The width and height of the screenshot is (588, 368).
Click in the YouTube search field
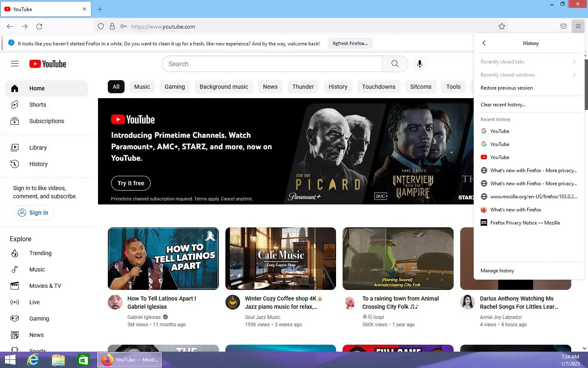(x=272, y=64)
